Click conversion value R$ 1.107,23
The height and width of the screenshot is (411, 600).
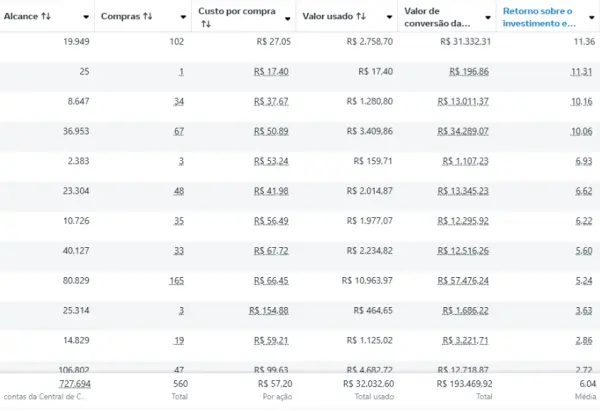pos(465,161)
